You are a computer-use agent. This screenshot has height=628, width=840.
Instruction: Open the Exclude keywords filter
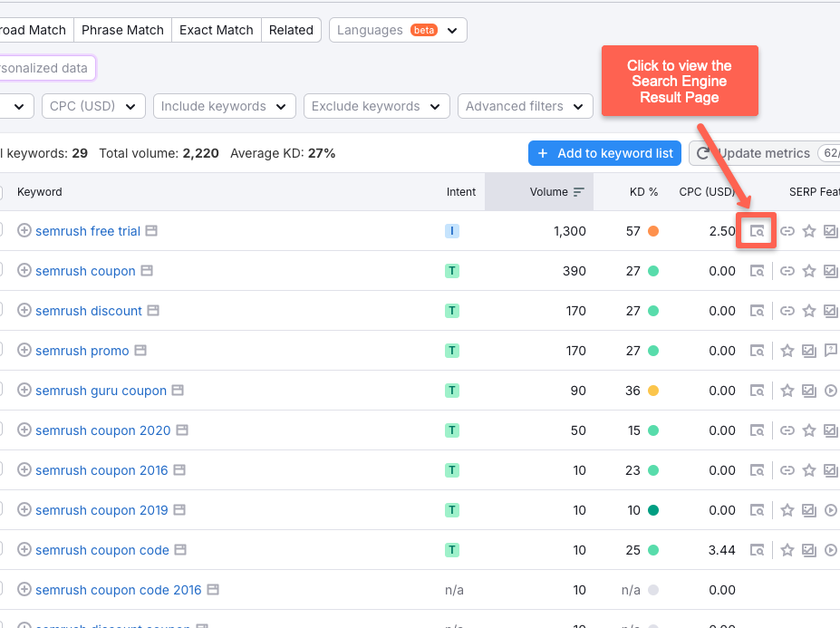tap(376, 105)
